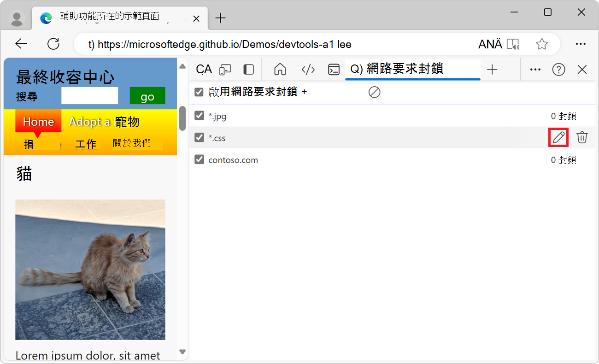Click the page scroll up arrow
This screenshot has height=364, width=599.
182,66
